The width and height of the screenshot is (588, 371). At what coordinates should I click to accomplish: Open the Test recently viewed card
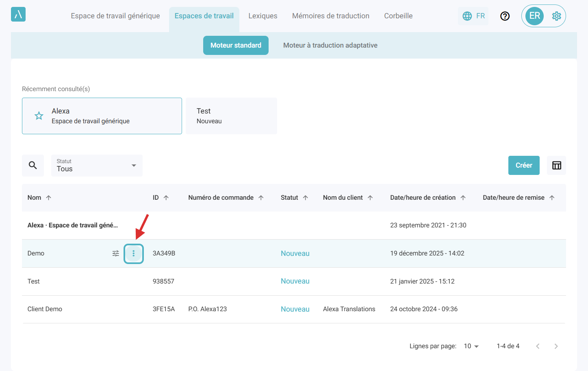[x=231, y=116]
